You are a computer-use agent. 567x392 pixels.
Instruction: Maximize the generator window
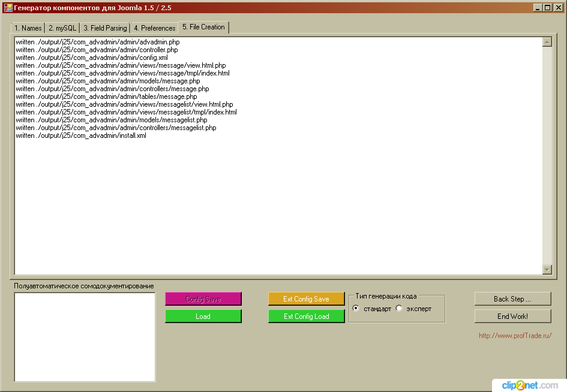tap(548, 8)
